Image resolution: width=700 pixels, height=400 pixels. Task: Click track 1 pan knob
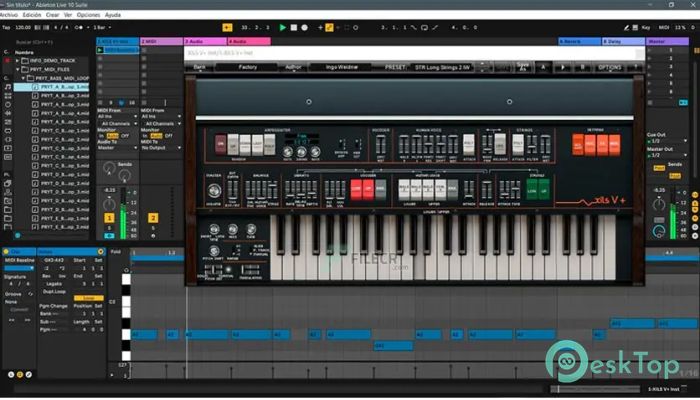coord(109,204)
